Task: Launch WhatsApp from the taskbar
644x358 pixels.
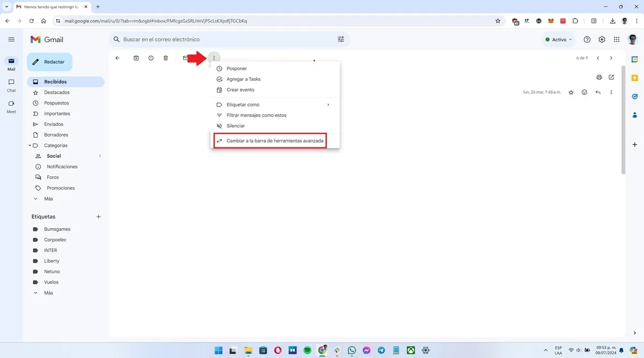Action: point(352,350)
